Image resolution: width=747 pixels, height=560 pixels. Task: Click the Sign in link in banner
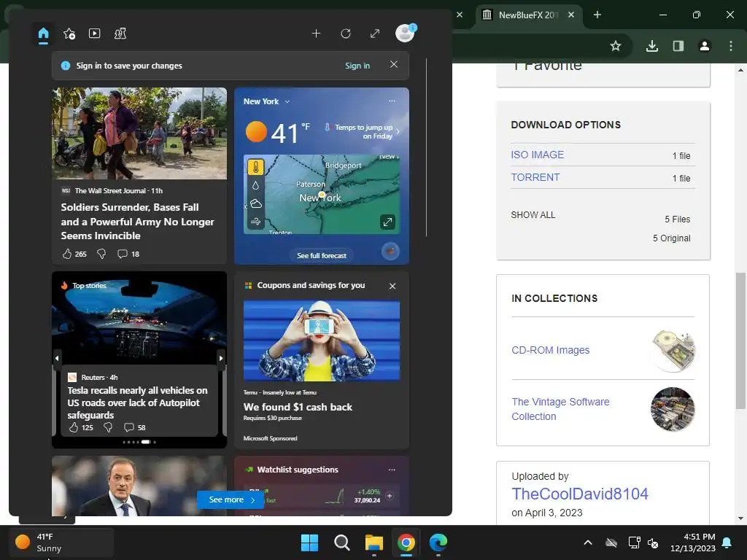[357, 66]
